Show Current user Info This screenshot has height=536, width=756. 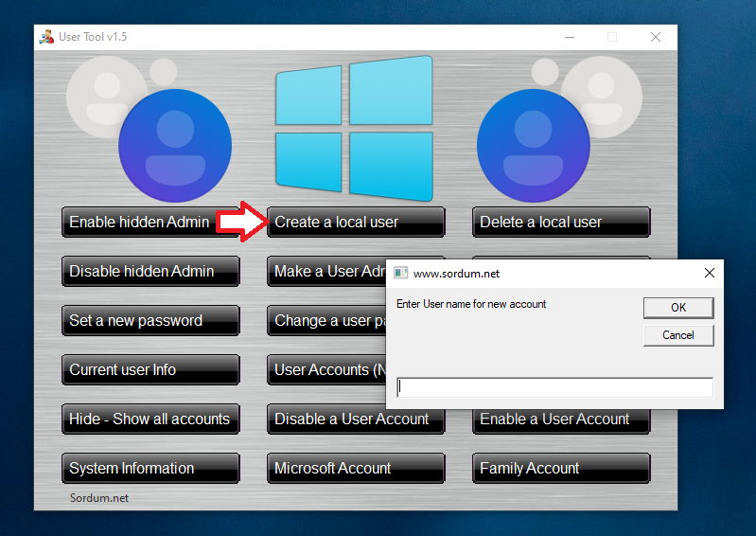coord(150,369)
